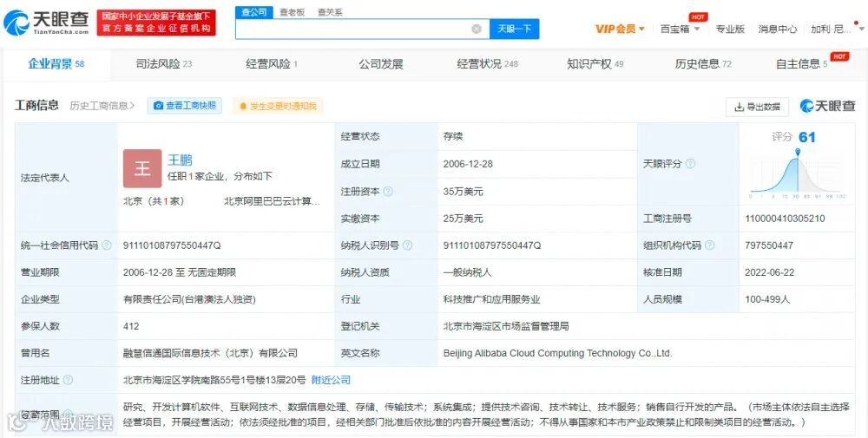This screenshot has height=438, width=868.
Task: Click the industry value 科技推广和应用服务业
Action: 491,299
